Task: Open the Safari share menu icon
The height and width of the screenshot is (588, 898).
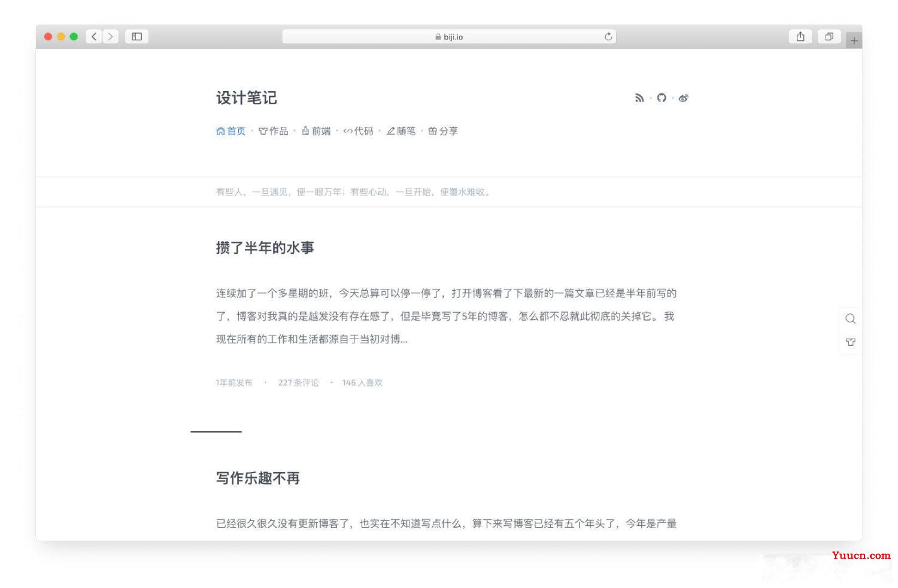Action: [x=800, y=36]
